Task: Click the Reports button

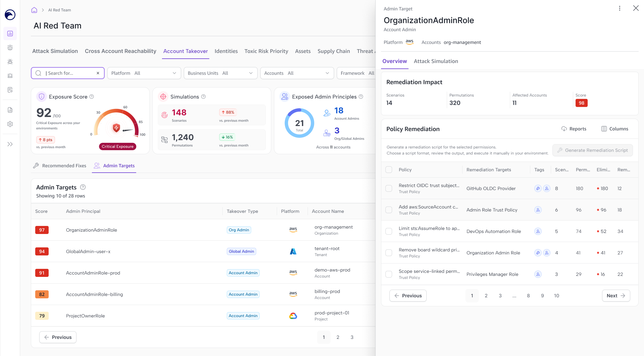Action: click(574, 129)
